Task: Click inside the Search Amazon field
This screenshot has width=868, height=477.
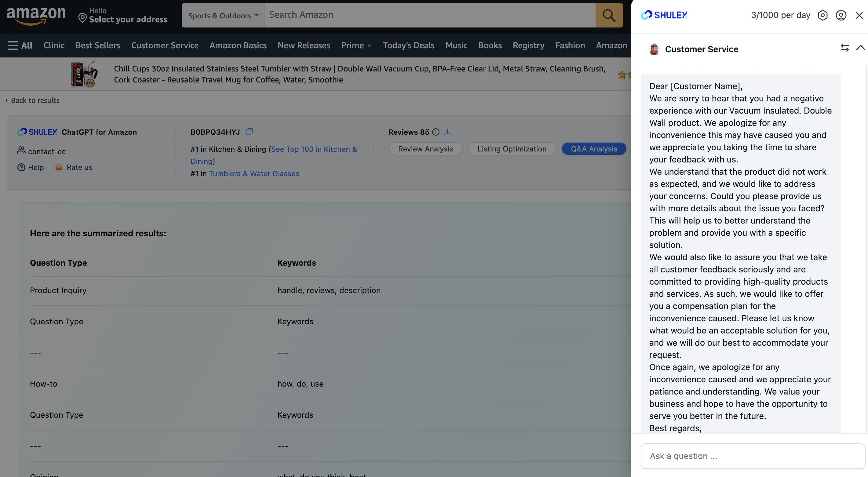Action: coord(430,15)
